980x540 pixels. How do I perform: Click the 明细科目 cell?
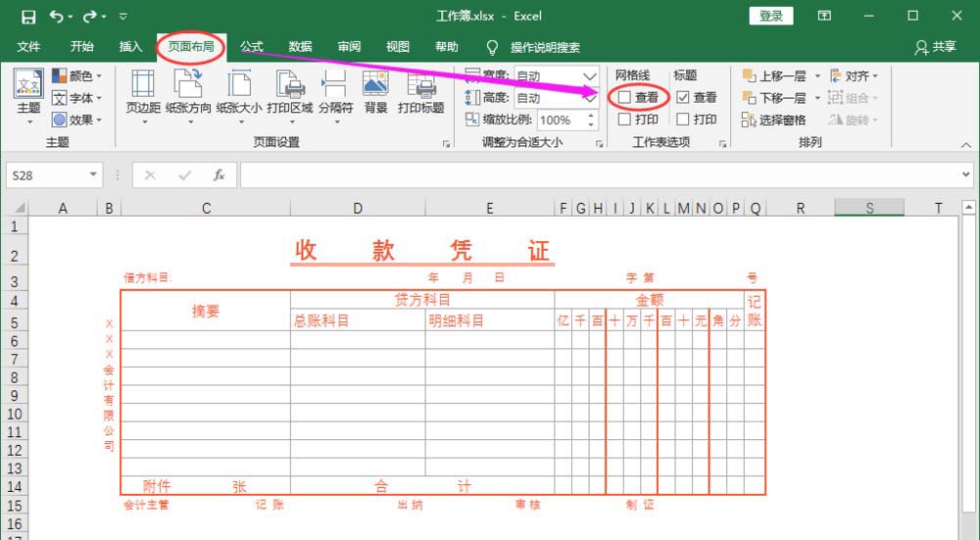490,320
